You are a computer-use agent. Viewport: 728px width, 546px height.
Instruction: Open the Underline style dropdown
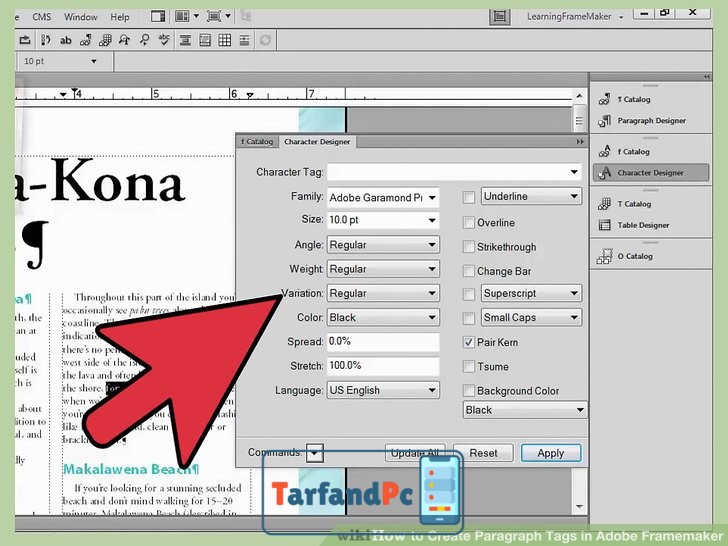tap(531, 196)
